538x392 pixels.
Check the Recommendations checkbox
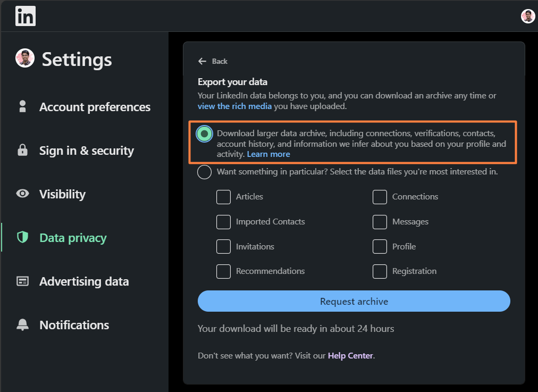click(223, 271)
